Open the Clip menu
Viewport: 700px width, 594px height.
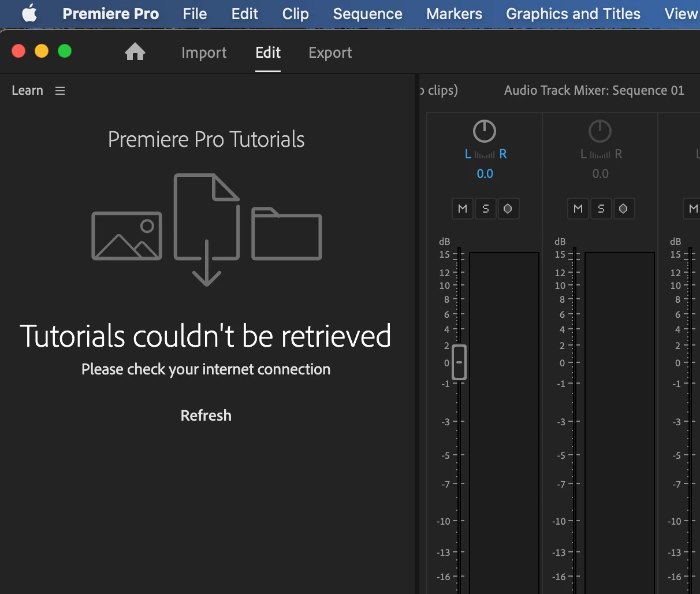(296, 14)
